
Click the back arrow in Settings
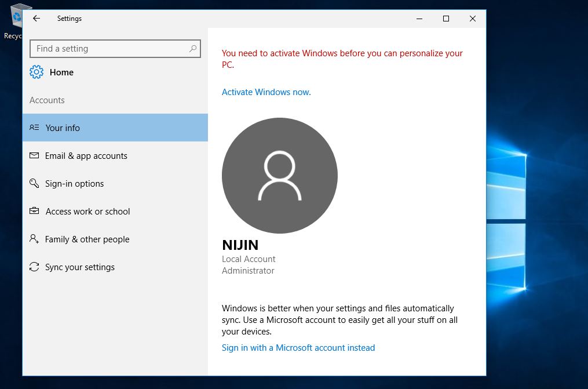36,19
